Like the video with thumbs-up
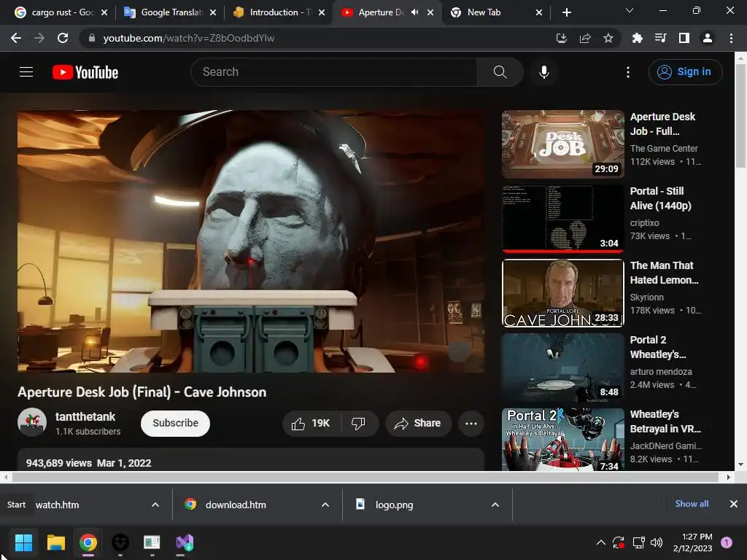The width and height of the screenshot is (747, 560). [311, 424]
